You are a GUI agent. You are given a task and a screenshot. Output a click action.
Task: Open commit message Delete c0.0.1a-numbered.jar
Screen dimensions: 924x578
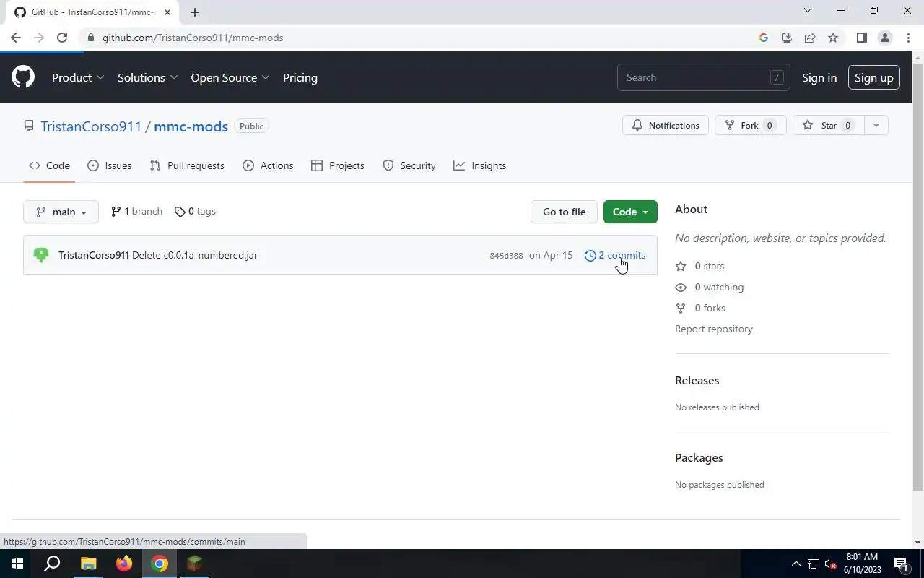[x=195, y=255]
